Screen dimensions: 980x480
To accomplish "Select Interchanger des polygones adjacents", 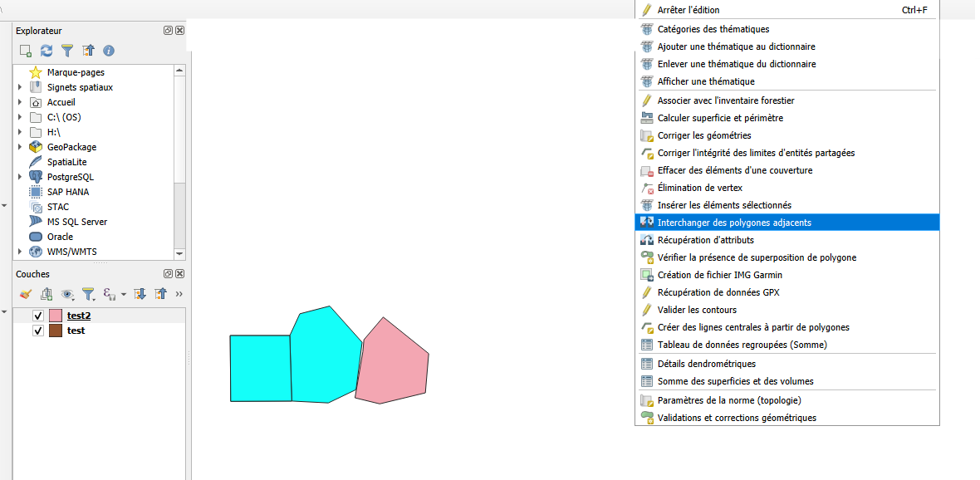I will pyautogui.click(x=734, y=223).
